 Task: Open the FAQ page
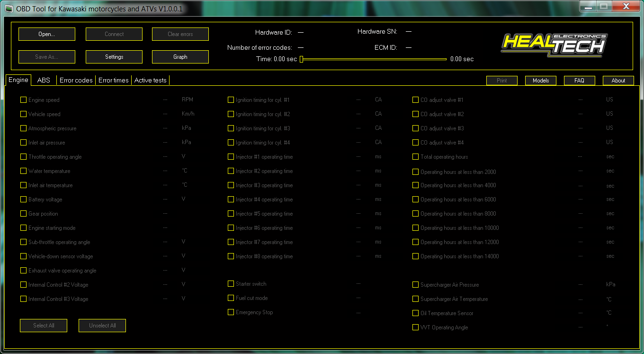point(580,81)
